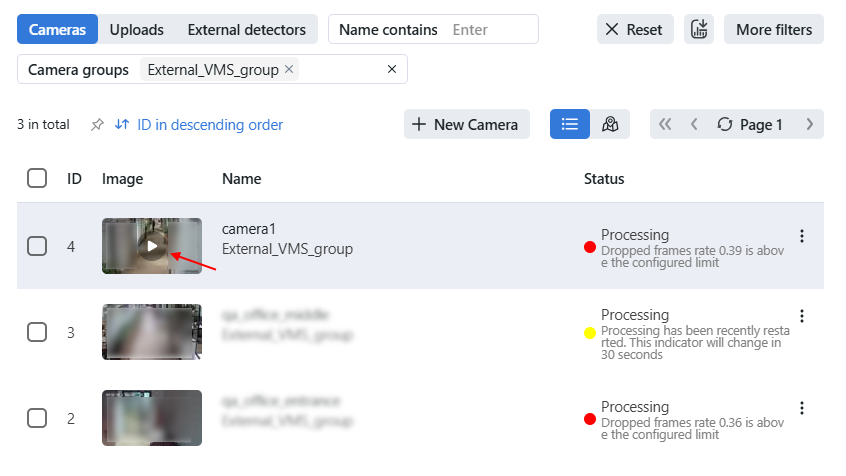Remove External_VMS_group filter tag
Viewport: 846px width, 476px height.
289,69
